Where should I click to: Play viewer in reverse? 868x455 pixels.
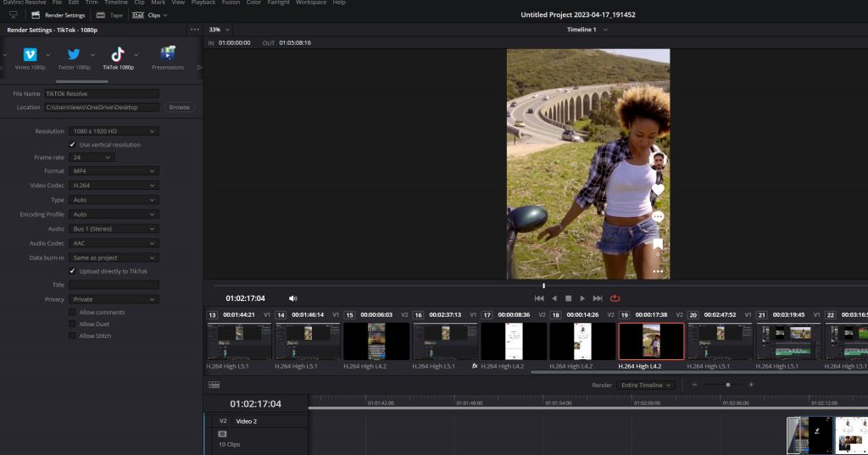click(x=554, y=298)
